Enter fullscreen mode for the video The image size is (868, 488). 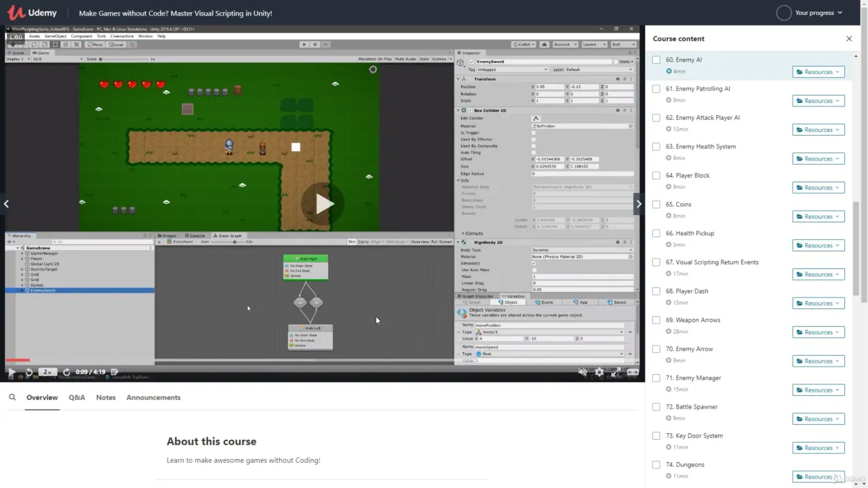click(x=616, y=371)
